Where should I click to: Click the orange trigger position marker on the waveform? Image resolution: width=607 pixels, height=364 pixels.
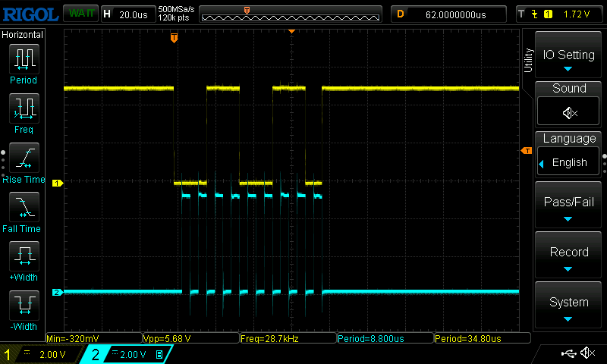(175, 36)
